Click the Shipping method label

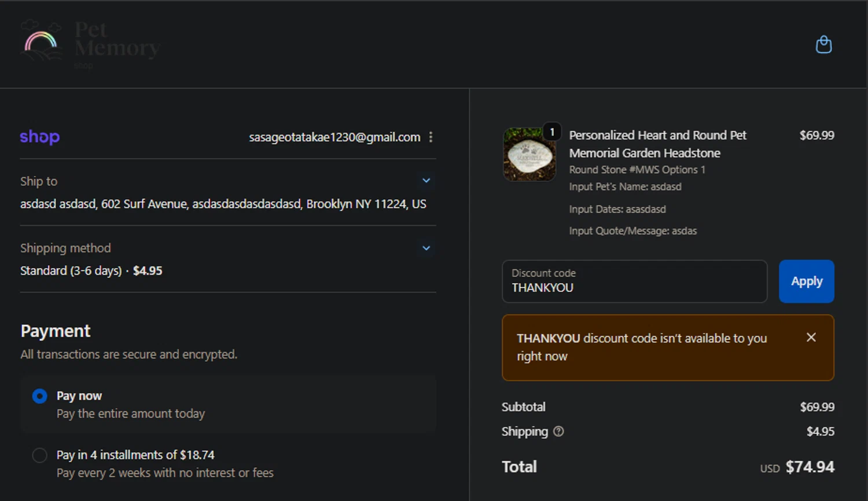[x=65, y=248]
